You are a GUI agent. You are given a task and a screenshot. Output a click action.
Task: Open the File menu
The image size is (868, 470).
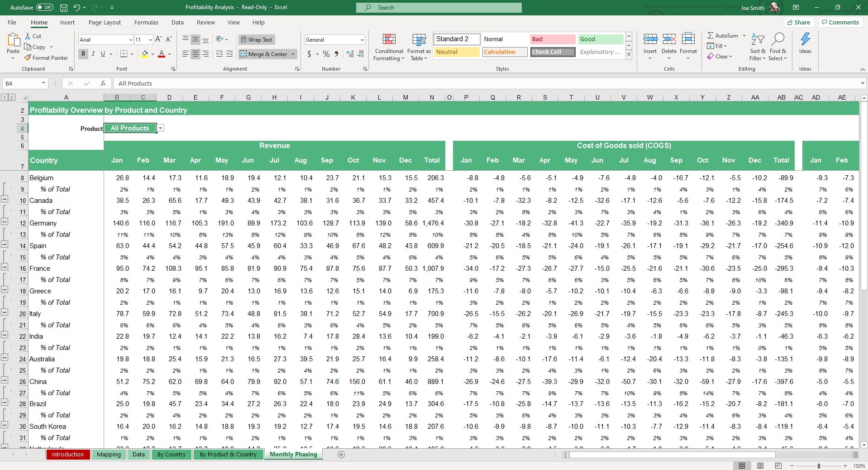[x=12, y=23]
